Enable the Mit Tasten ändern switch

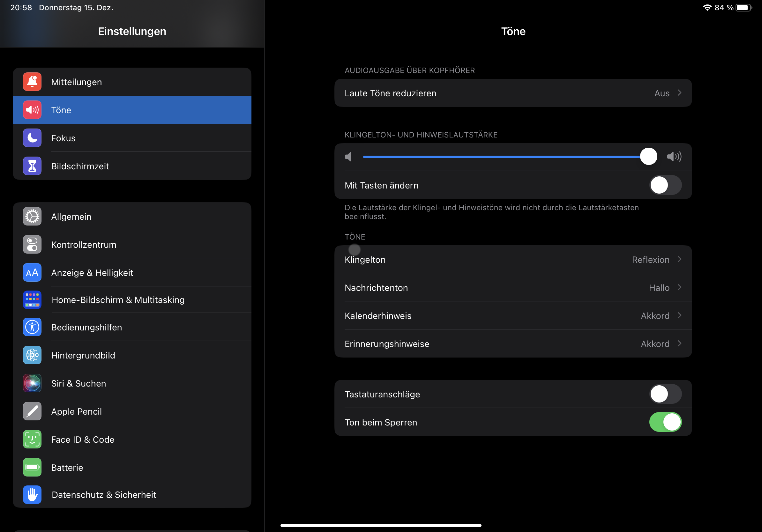(665, 185)
